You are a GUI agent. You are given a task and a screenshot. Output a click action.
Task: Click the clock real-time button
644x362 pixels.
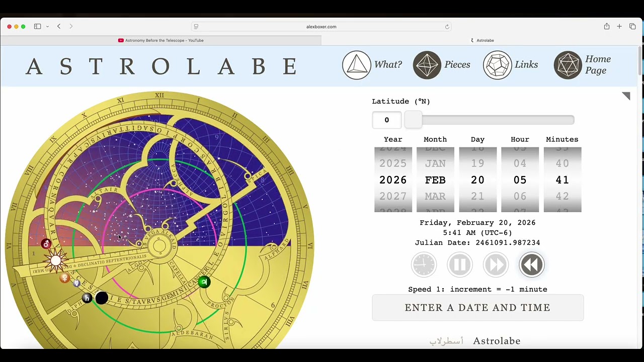point(424,264)
